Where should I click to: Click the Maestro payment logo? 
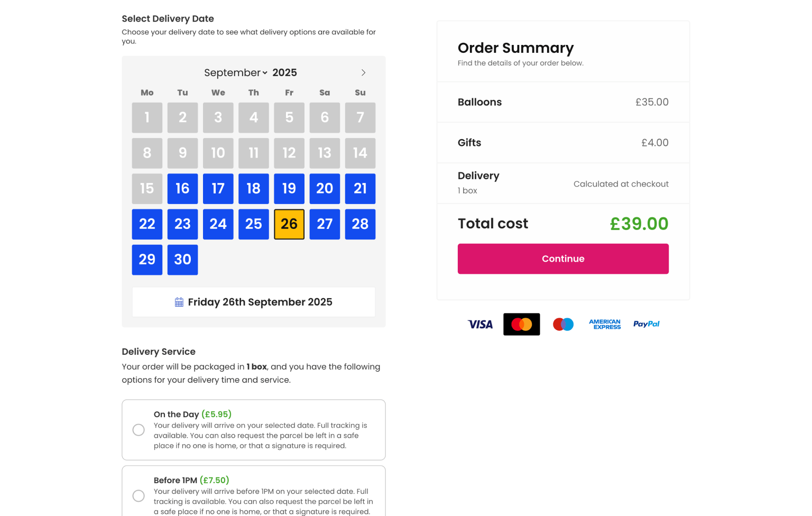(563, 324)
